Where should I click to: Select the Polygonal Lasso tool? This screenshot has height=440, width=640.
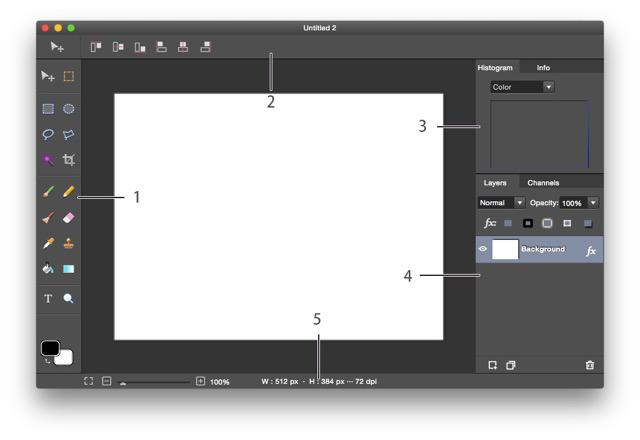[69, 134]
